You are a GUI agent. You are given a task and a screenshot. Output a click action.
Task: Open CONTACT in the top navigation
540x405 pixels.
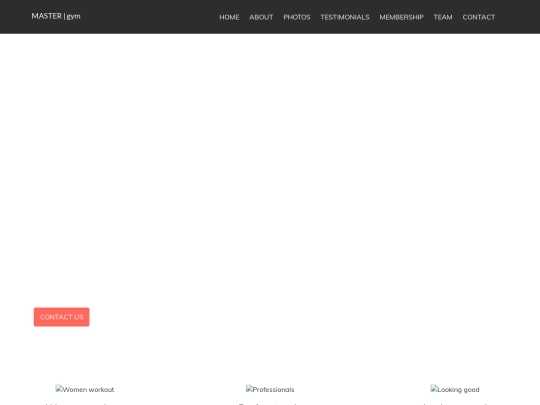point(479,17)
